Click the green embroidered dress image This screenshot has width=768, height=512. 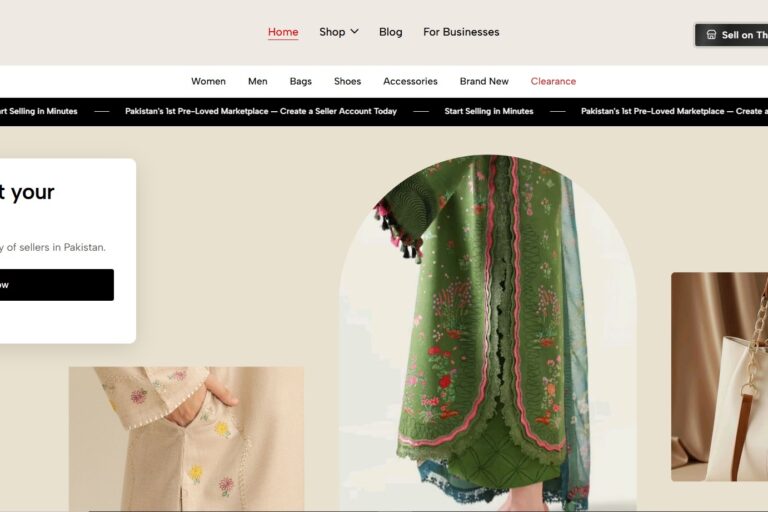(488, 333)
